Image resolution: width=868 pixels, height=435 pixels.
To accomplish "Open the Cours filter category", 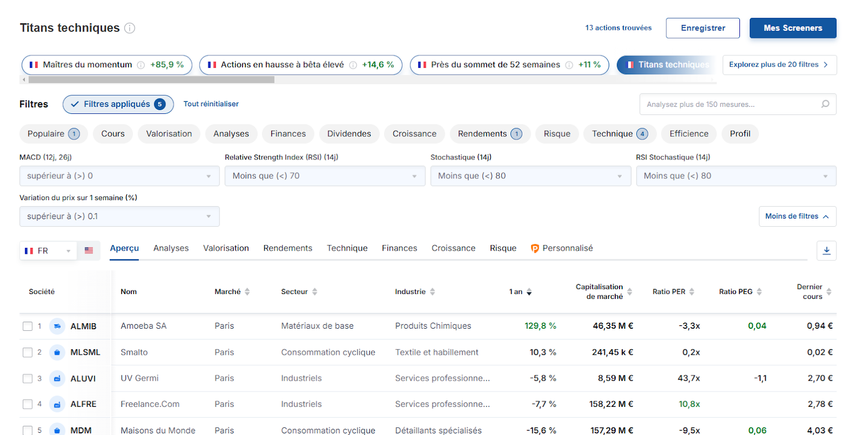I will [113, 134].
